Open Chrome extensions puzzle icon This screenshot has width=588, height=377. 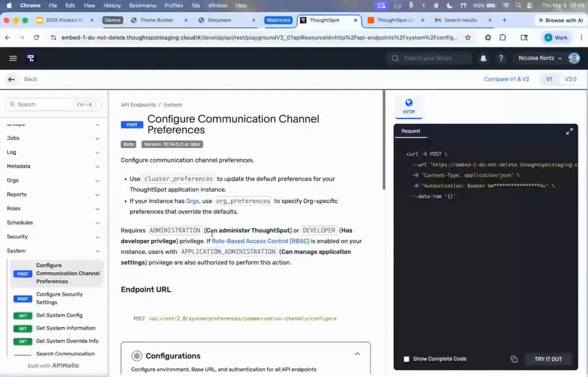click(x=502, y=37)
